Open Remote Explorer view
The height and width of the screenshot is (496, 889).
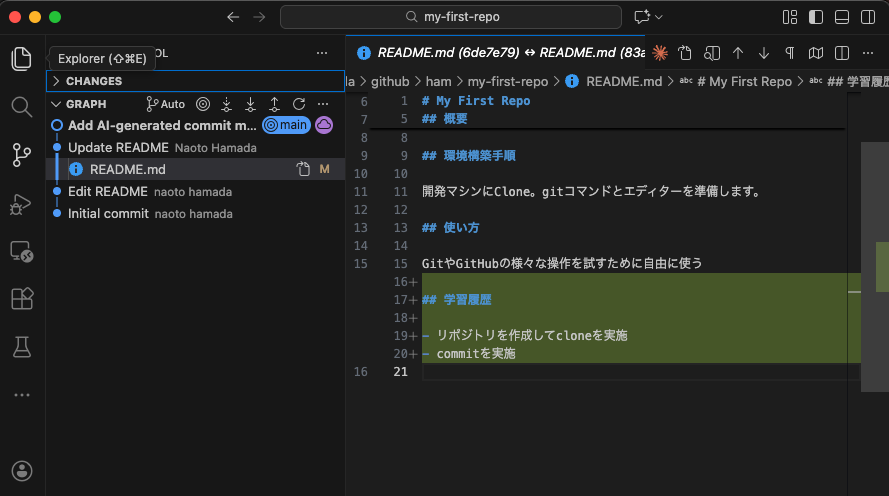click(22, 252)
